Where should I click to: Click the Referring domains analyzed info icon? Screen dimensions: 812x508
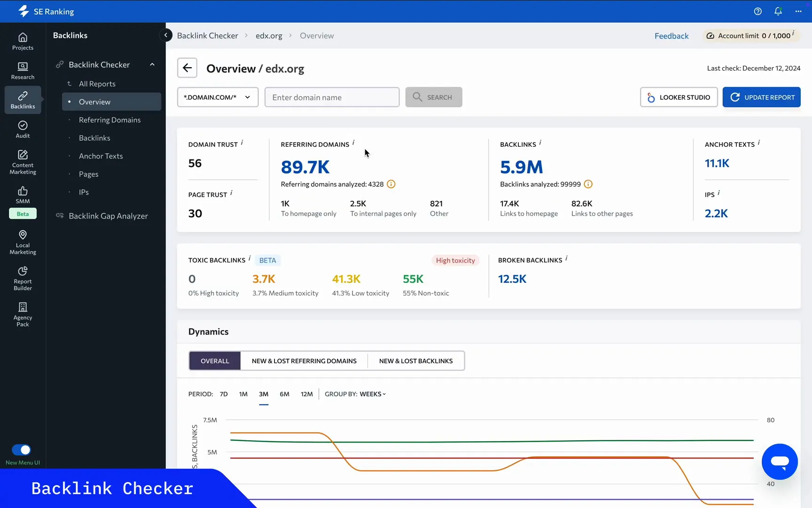[390, 184]
